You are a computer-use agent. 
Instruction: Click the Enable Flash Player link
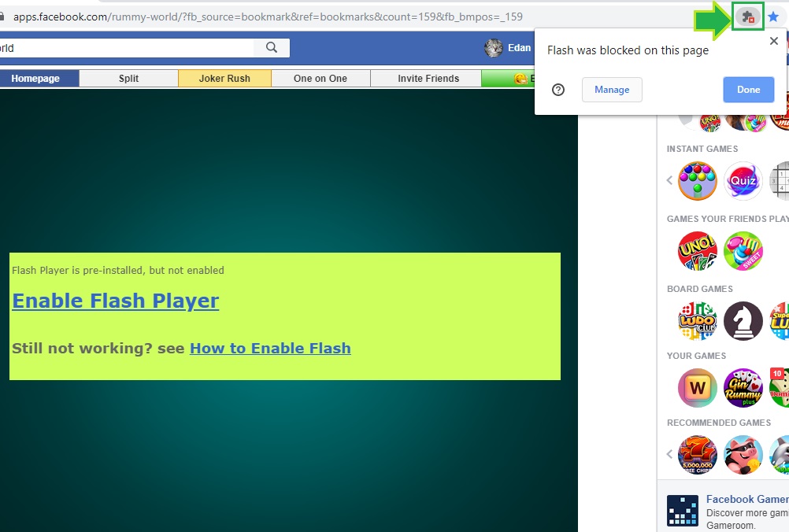116,301
